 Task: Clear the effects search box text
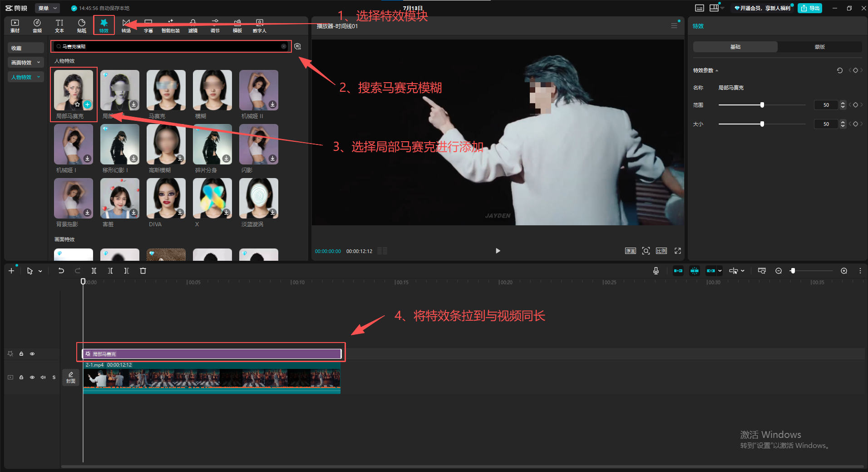[284, 46]
